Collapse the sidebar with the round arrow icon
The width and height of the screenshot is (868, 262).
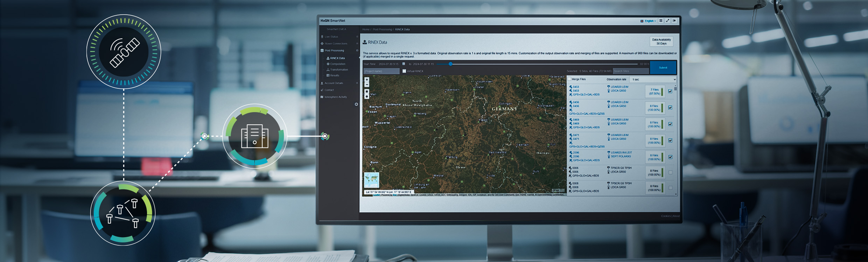click(356, 104)
